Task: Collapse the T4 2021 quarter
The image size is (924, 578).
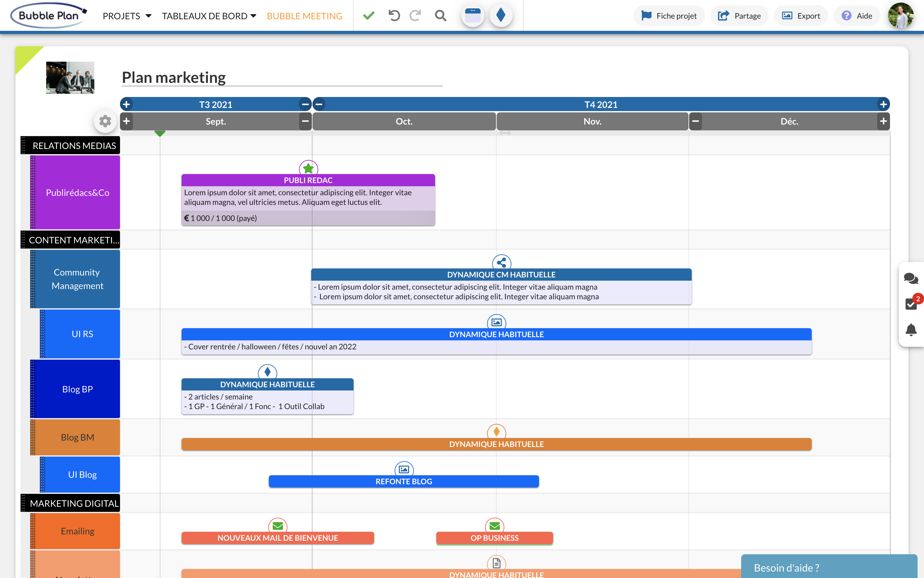Action: click(319, 104)
